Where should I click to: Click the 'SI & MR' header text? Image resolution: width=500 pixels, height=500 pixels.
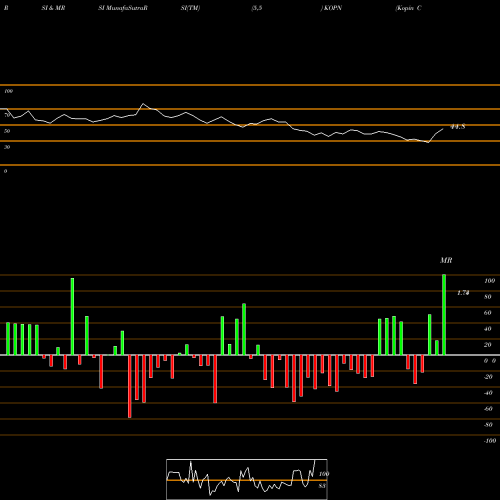coord(53,8)
